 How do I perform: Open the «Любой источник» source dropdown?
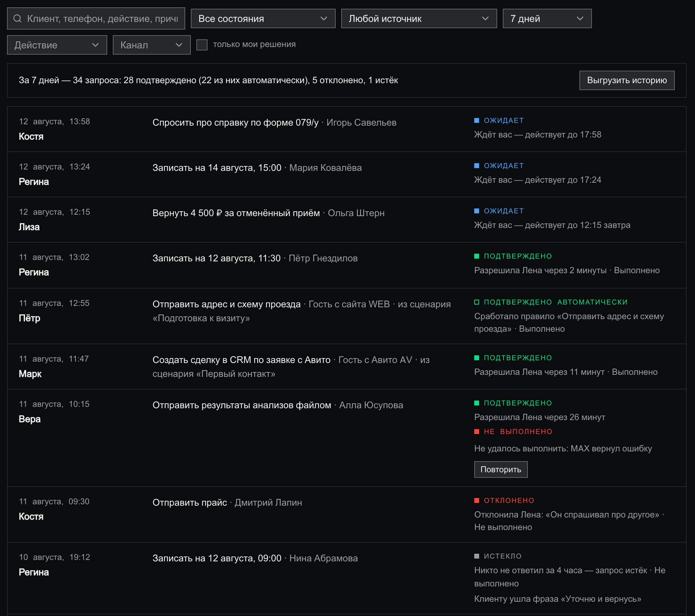click(419, 18)
